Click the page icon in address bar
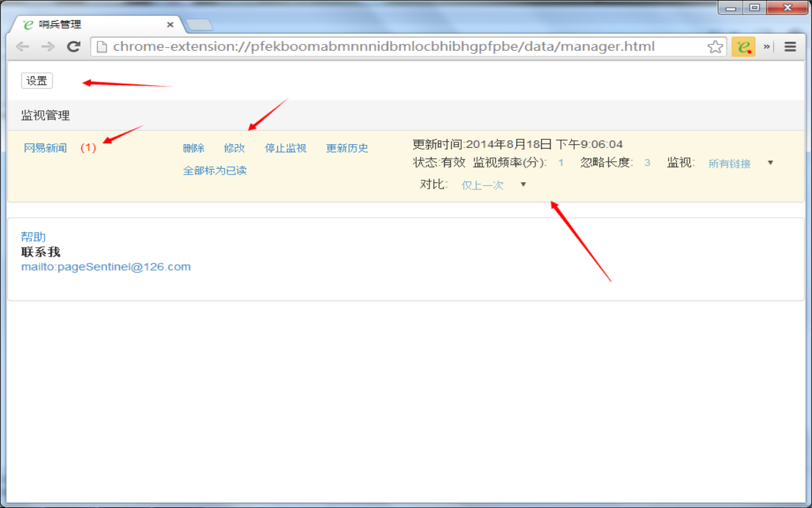The height and width of the screenshot is (508, 812). pos(101,46)
